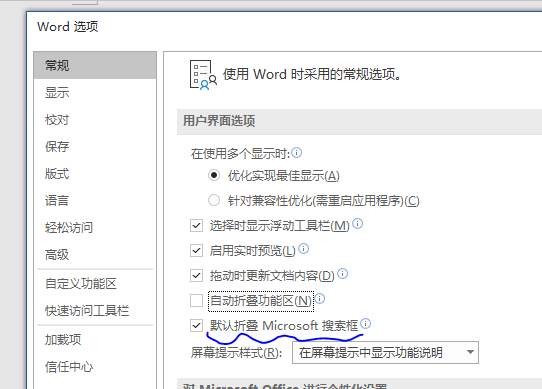The image size is (542, 389).
Task: Select the 加载项 category
Action: (x=95, y=340)
